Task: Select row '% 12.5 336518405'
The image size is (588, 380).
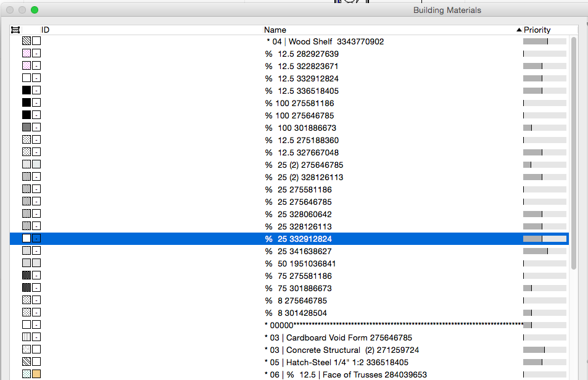Action: (289, 91)
